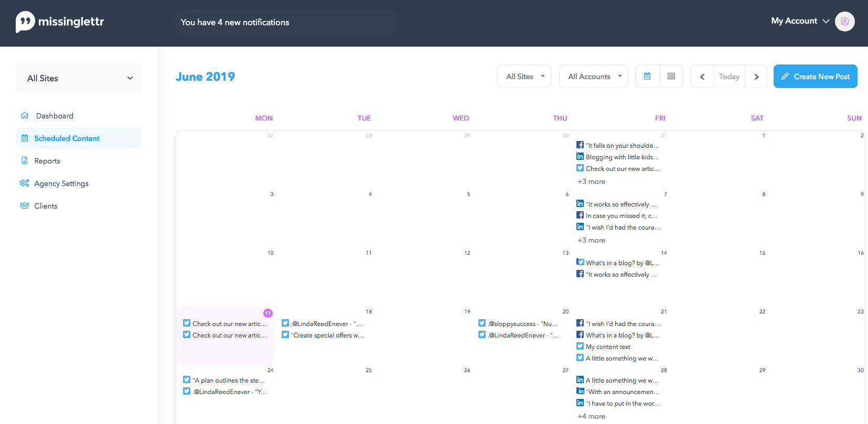The height and width of the screenshot is (424, 868).
Task: Show "+4 more" posts on June 28
Action: point(591,416)
